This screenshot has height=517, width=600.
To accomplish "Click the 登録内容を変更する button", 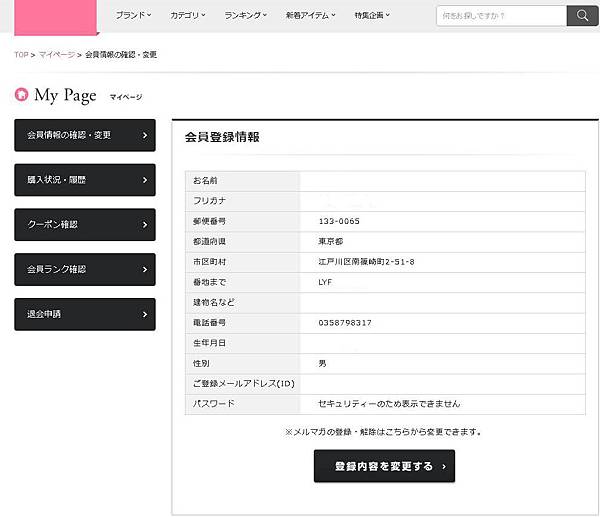I will (x=384, y=466).
